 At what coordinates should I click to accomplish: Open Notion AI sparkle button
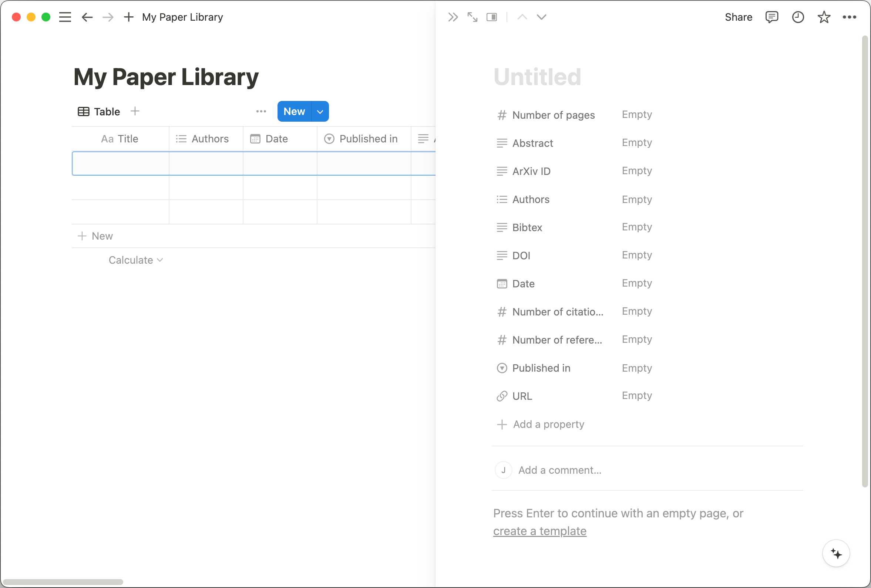point(836,554)
